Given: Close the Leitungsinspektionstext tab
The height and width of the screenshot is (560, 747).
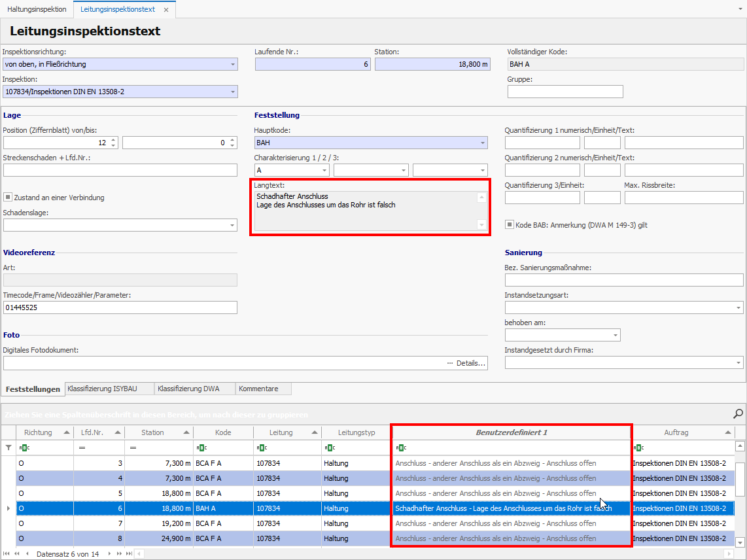Looking at the screenshot, I should (165, 10).
